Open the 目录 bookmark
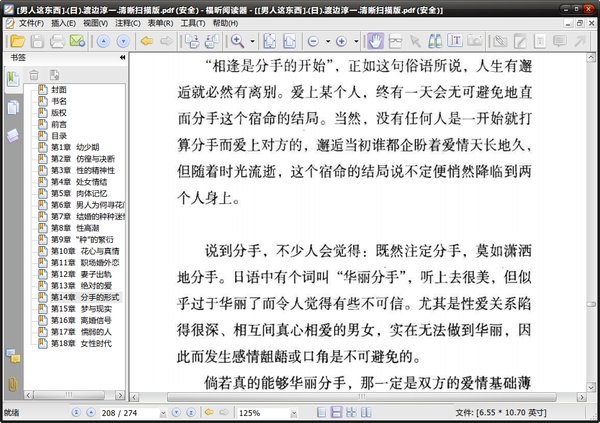Image resolution: width=600 pixels, height=423 pixels. click(x=59, y=136)
